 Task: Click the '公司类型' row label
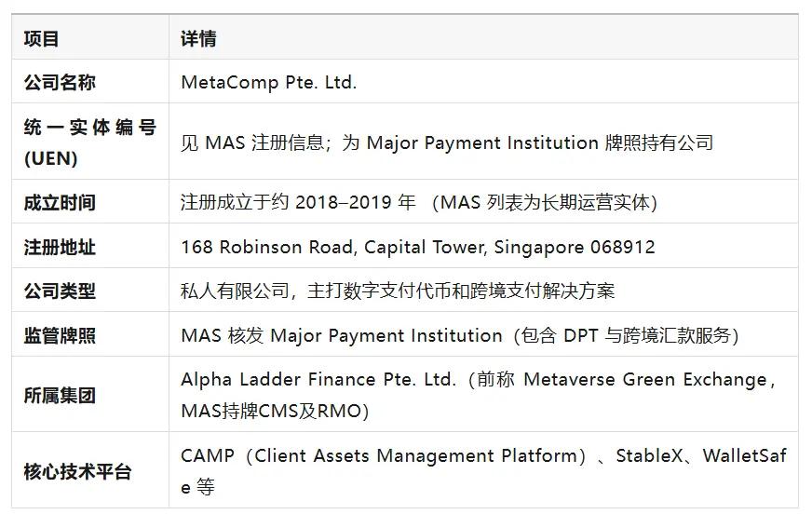coord(60,291)
